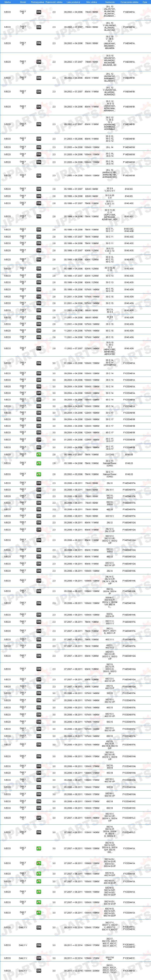Click ON icon in the F1CE3481D row
The image size is (151, 980).
pyautogui.click(x=39, y=971)
